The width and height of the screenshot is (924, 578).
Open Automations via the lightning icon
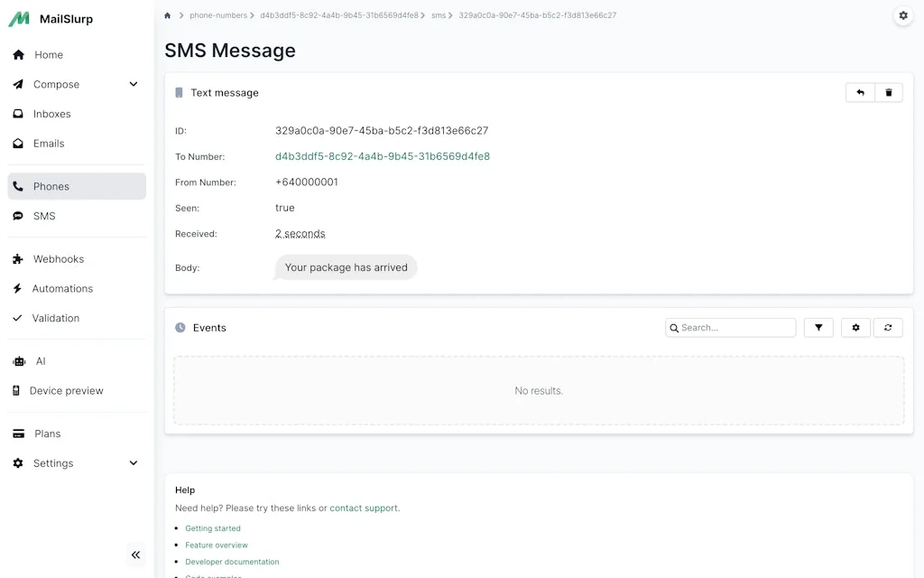(x=19, y=288)
